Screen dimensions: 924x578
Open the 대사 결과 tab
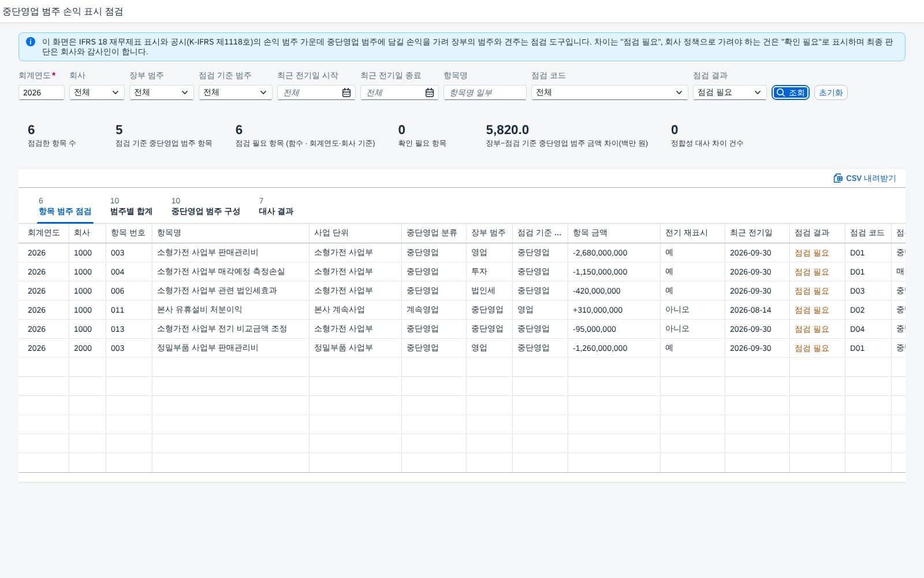[276, 207]
